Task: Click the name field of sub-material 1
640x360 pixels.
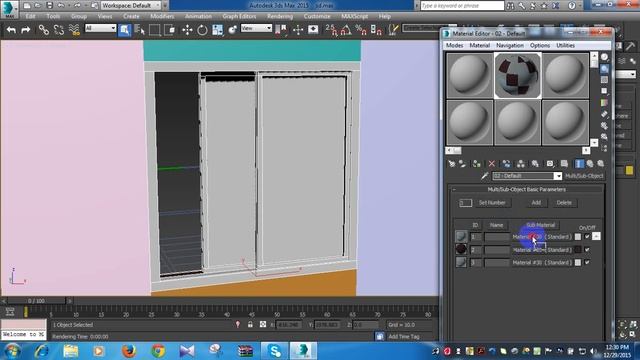Action: pos(497,237)
